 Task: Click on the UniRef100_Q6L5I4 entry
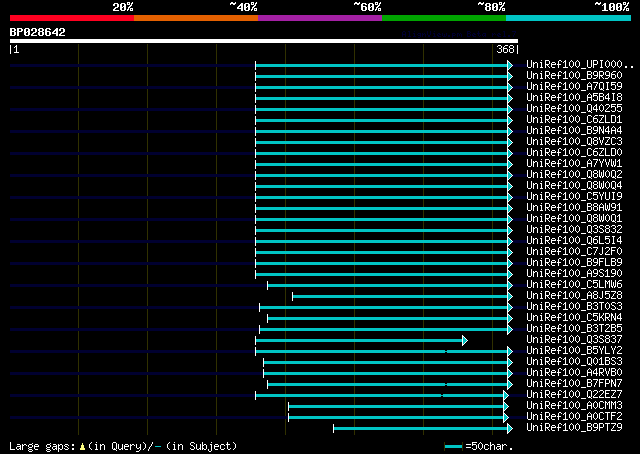tap(574, 241)
